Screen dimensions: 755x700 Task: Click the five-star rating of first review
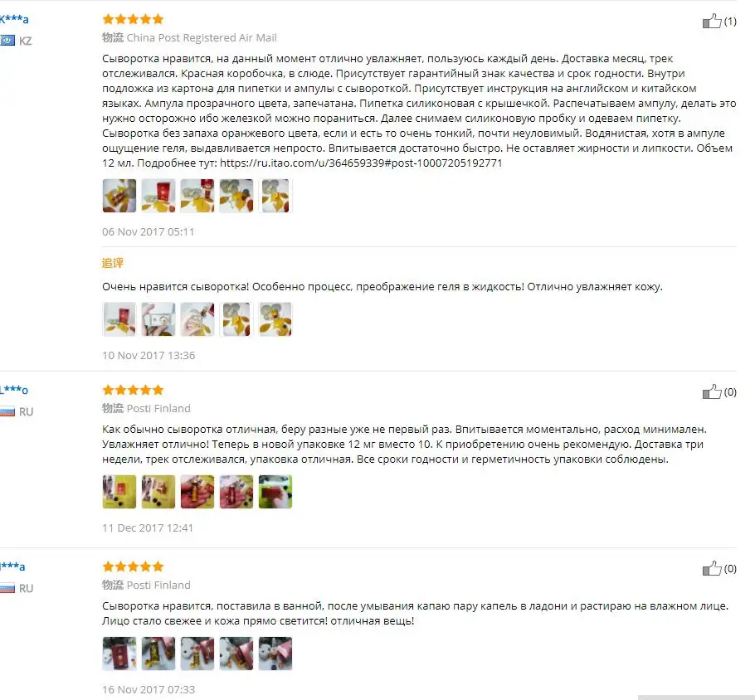[133, 19]
